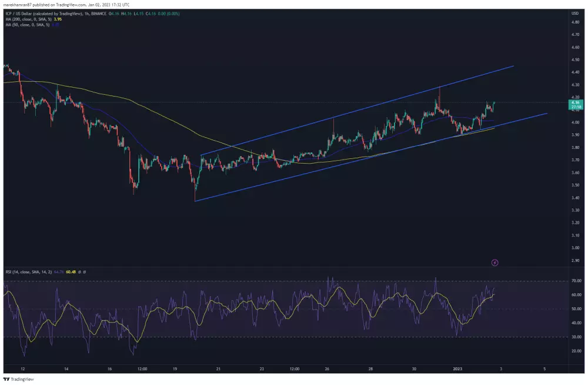Select the 1h timeframe in the chart legend
This screenshot has width=588, height=385.
pyautogui.click(x=86, y=13)
